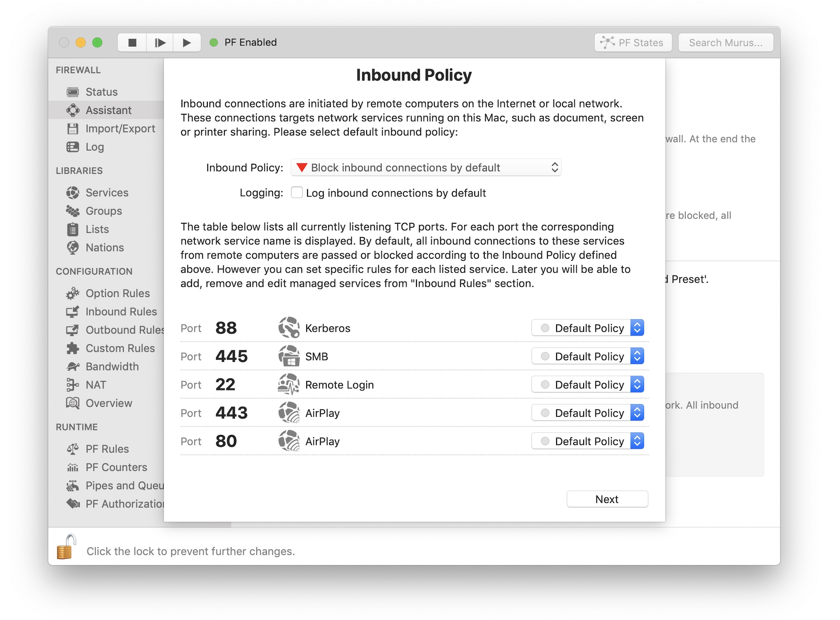Open Outbound Rules in sidebar
840x620 pixels.
[x=106, y=330]
